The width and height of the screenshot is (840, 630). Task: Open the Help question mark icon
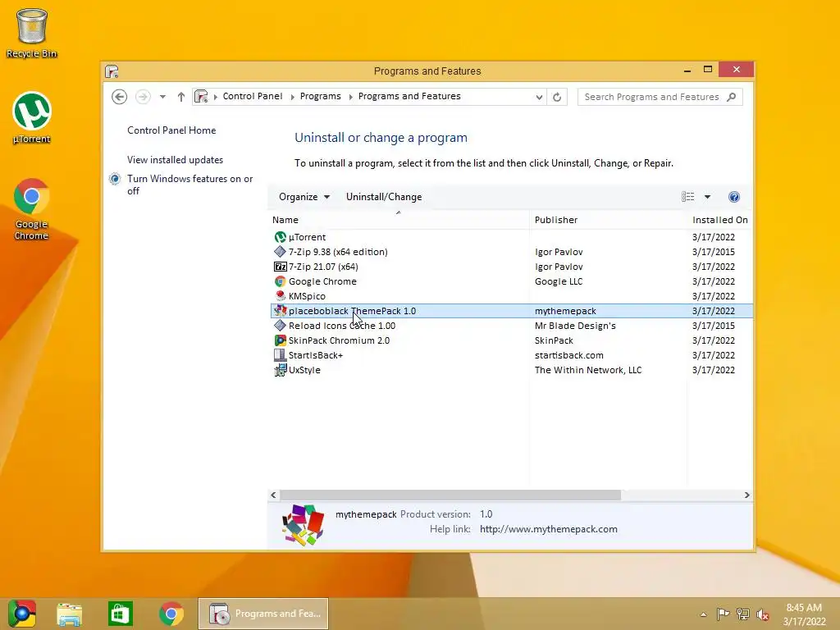tap(734, 197)
